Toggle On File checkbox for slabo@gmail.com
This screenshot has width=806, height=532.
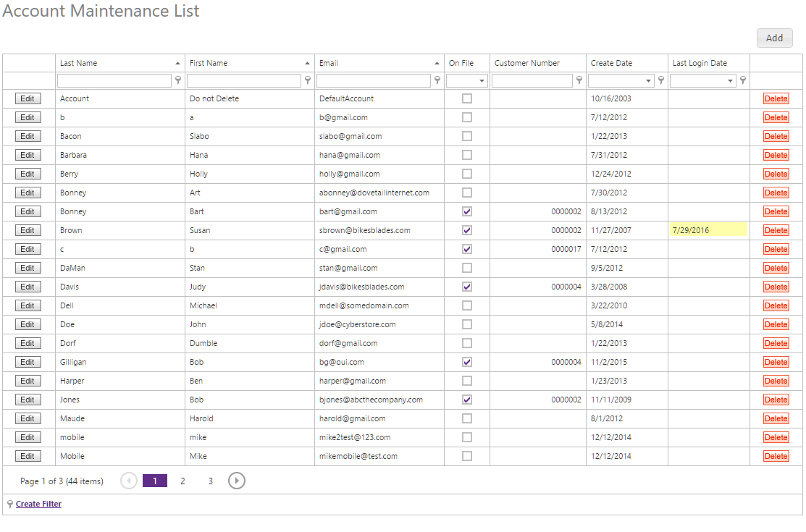point(467,136)
